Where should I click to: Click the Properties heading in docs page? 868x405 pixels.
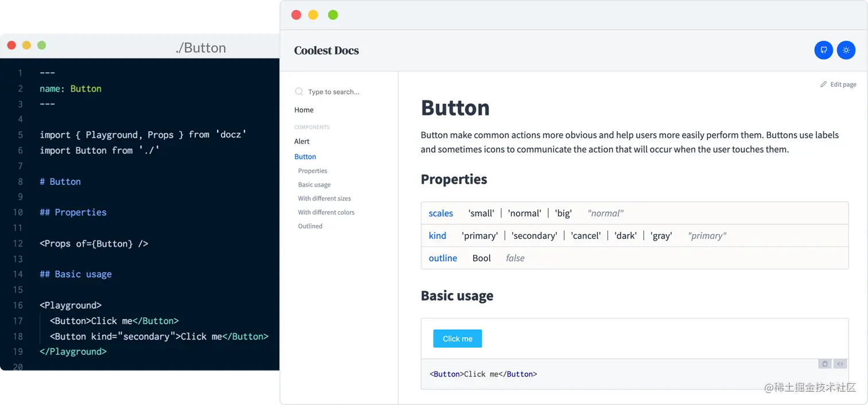click(x=454, y=180)
